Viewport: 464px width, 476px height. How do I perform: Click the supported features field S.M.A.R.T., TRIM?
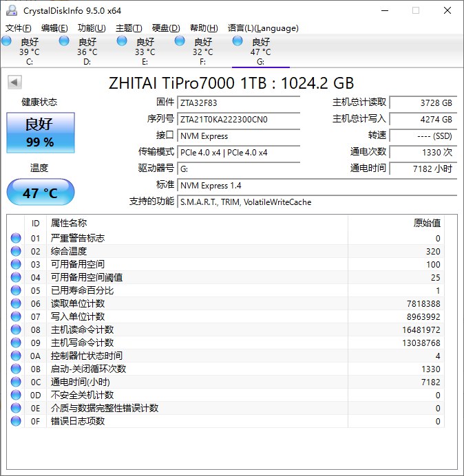317,202
